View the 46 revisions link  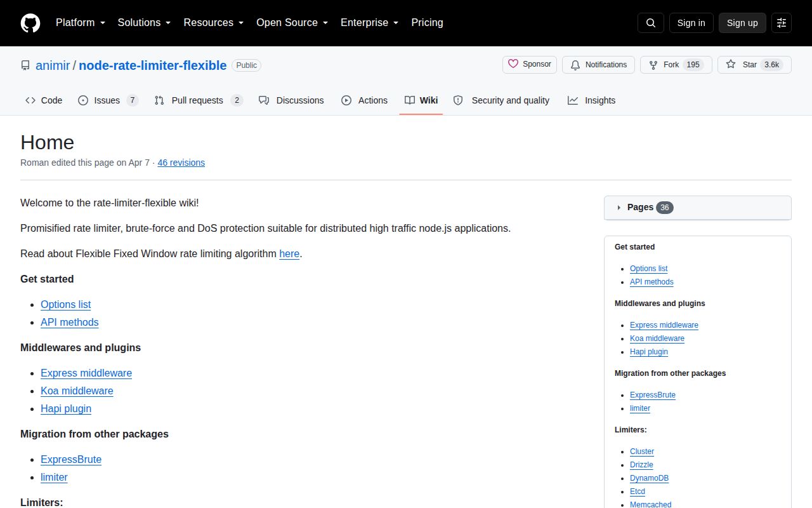point(181,163)
